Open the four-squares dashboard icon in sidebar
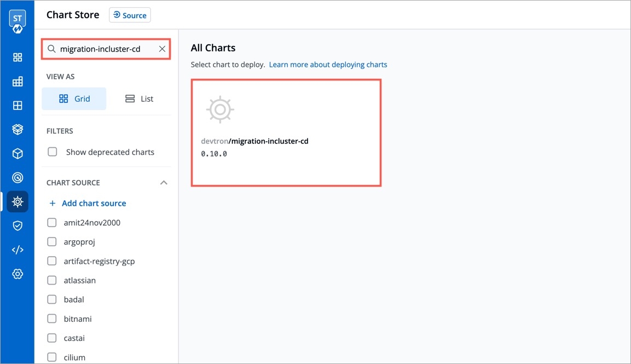Viewport: 631px width, 364px height. click(18, 57)
